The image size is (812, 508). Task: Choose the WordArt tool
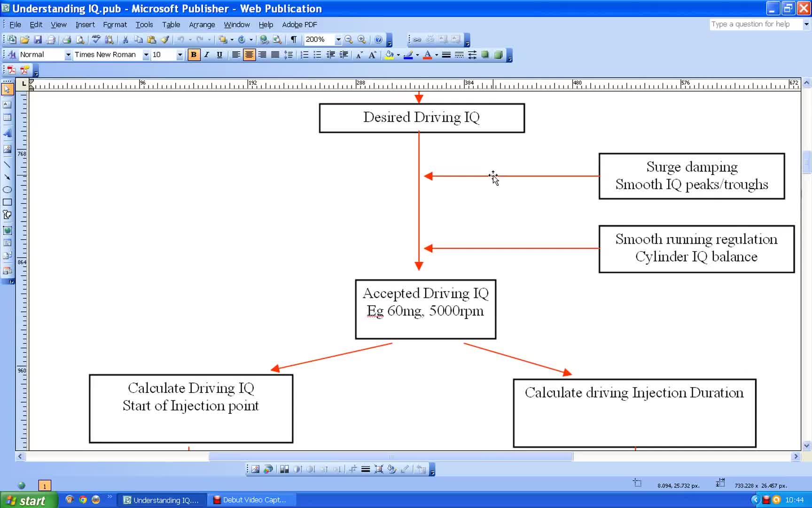pos(7,134)
